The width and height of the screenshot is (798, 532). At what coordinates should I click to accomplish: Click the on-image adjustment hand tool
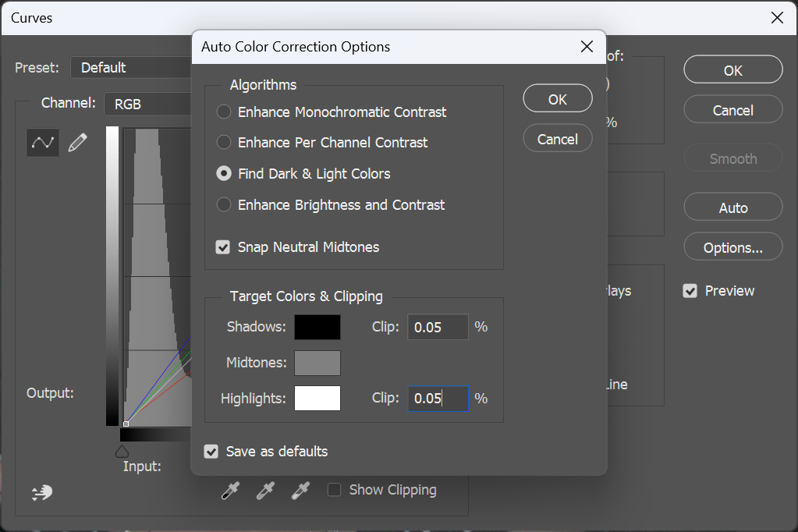click(41, 492)
